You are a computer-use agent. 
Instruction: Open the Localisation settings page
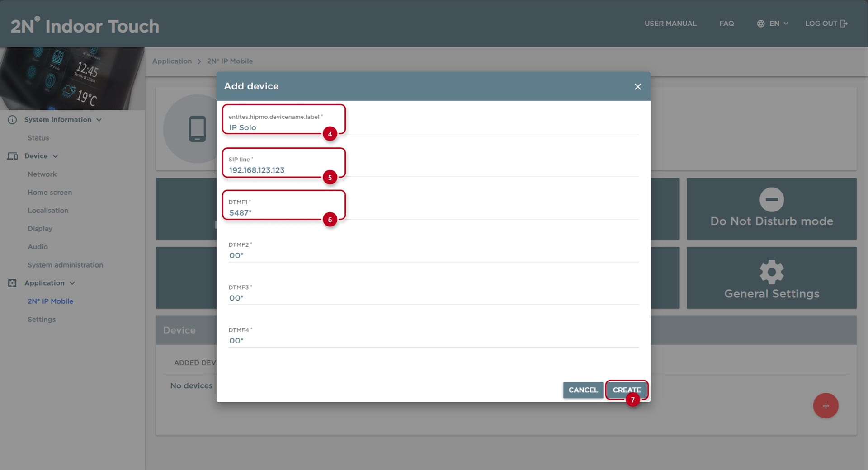coord(48,210)
